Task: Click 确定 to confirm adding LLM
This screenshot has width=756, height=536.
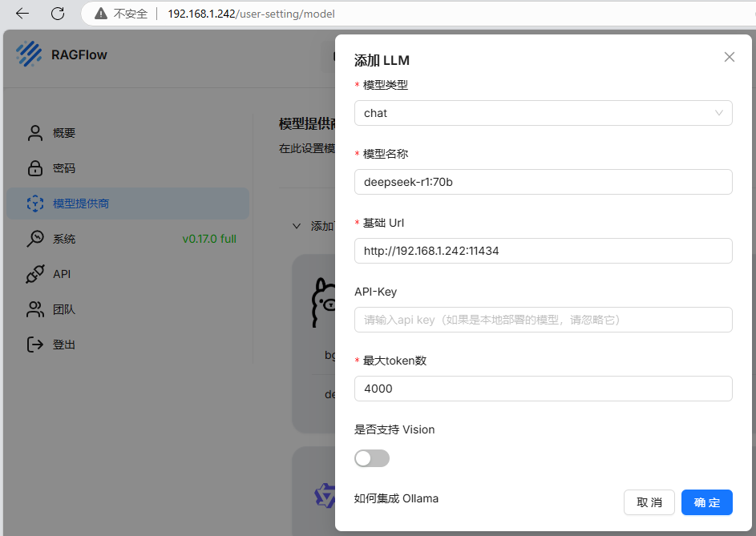Action: (x=706, y=502)
